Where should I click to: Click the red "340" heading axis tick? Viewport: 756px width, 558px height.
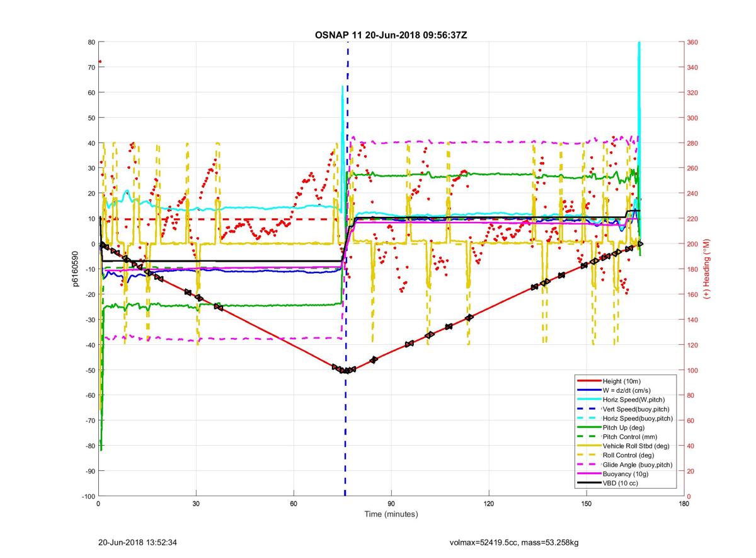[x=693, y=67]
